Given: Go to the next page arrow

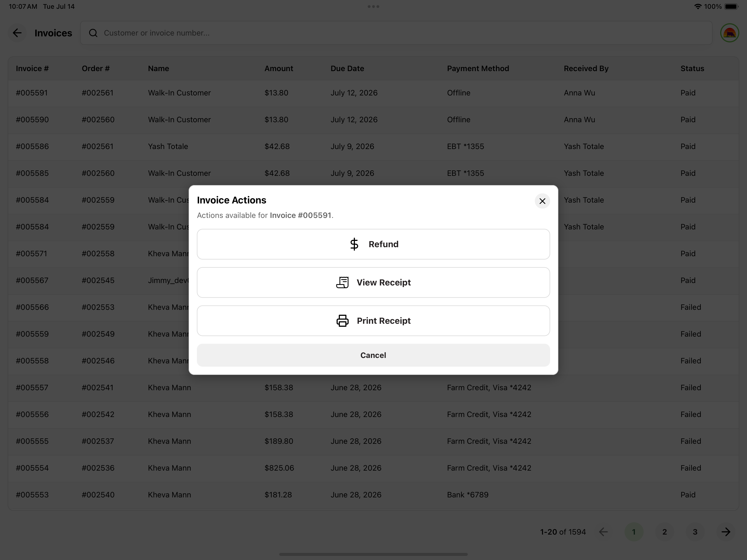Looking at the screenshot, I should pyautogui.click(x=726, y=532).
